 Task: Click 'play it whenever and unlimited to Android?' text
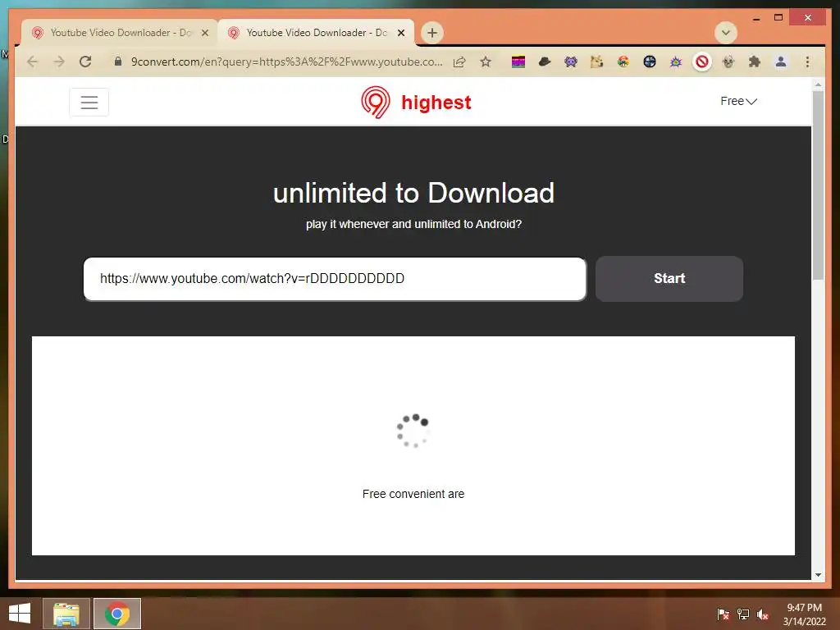[413, 224]
